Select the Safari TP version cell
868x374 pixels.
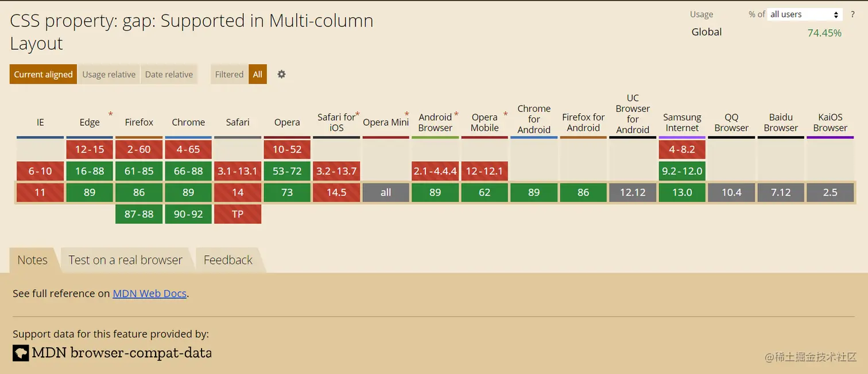238,214
